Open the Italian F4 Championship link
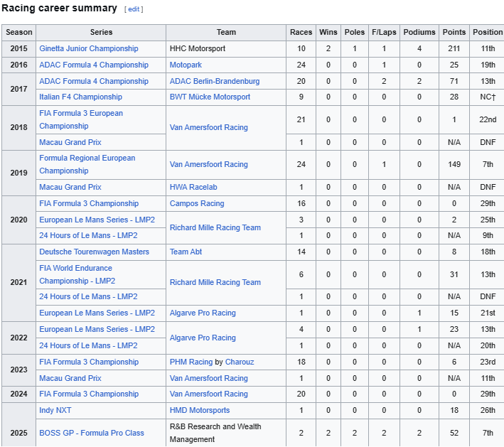The height and width of the screenshot is (447, 504). 80,97
